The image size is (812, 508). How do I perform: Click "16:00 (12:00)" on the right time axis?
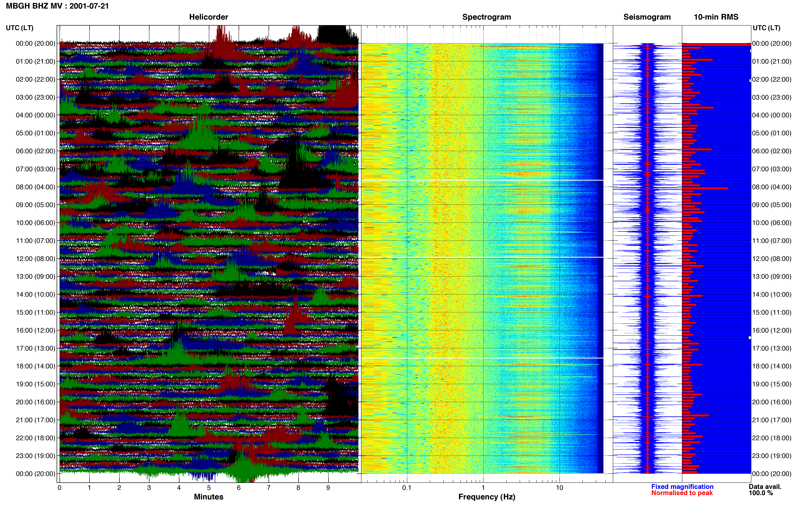coord(772,330)
